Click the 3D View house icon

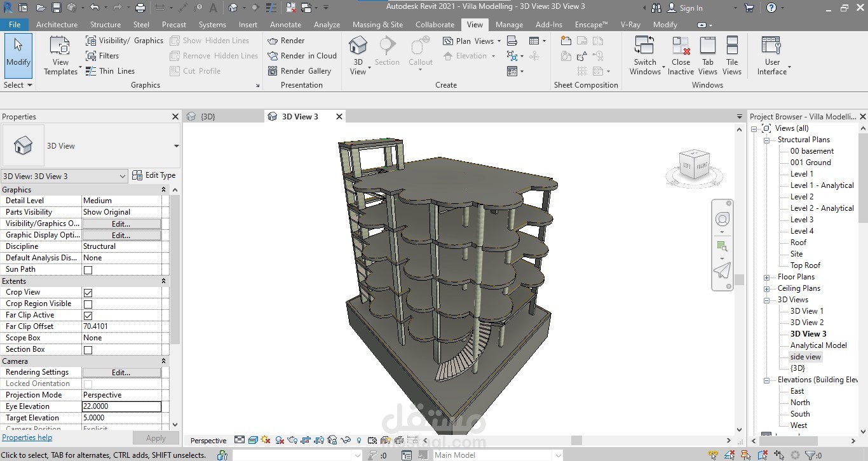coord(358,46)
